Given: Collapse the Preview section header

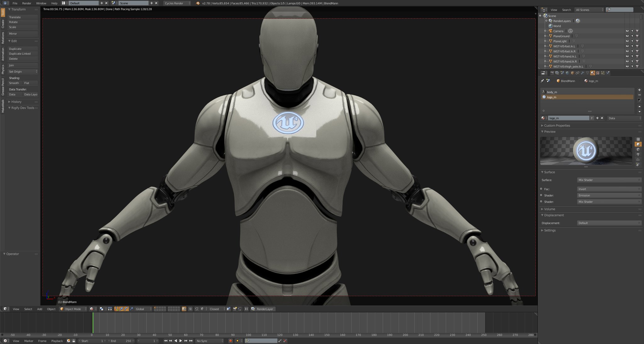Looking at the screenshot, I should point(549,131).
